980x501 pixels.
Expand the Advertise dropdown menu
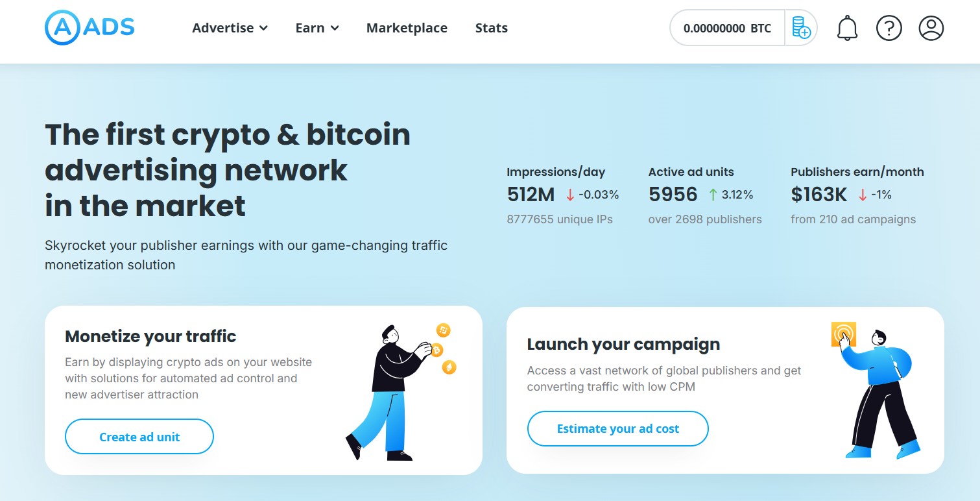click(230, 28)
